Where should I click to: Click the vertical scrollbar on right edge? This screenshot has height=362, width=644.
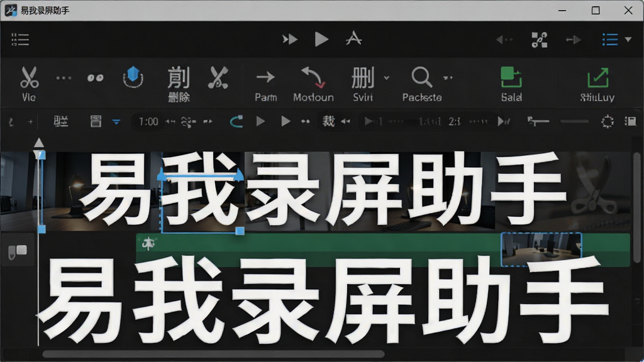(636, 207)
